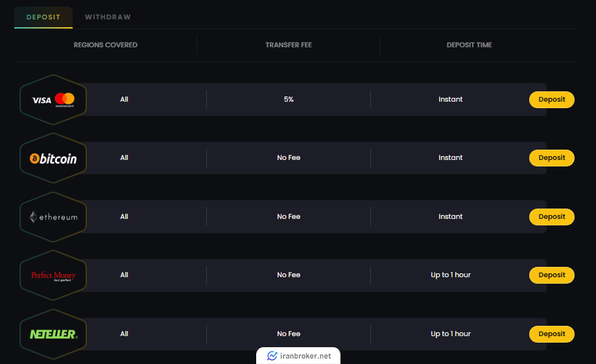This screenshot has height=364, width=596.
Task: Click All region in Perfect Money row
Action: (124, 275)
